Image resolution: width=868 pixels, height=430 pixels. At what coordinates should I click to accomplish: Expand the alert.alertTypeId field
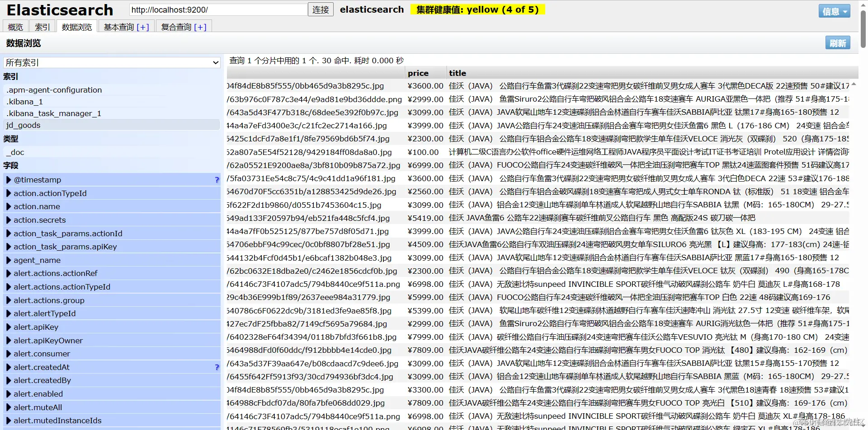(x=112, y=313)
